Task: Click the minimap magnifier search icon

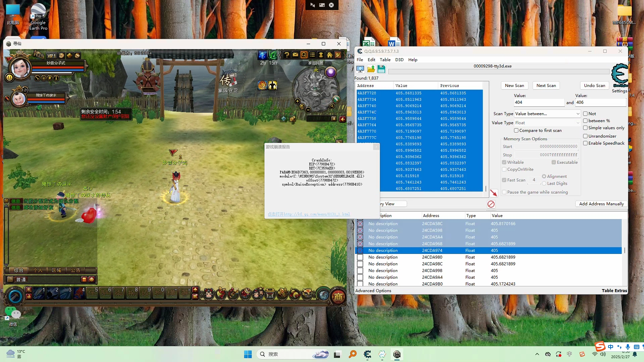Action: [332, 106]
